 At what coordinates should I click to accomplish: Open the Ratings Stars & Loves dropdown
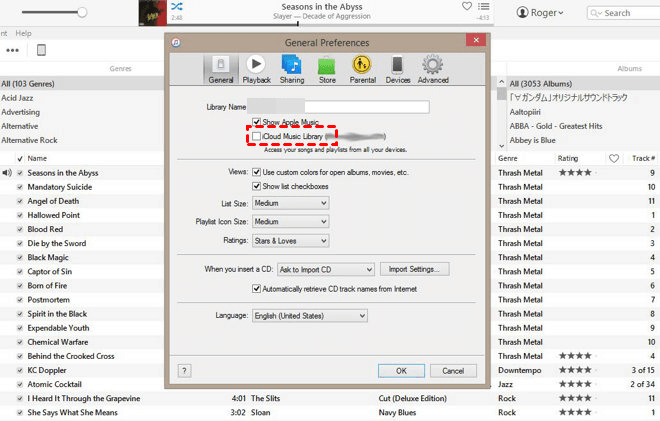(290, 241)
